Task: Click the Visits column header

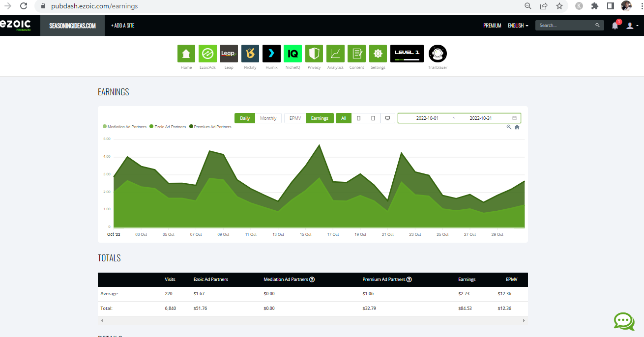Action: (x=170, y=280)
